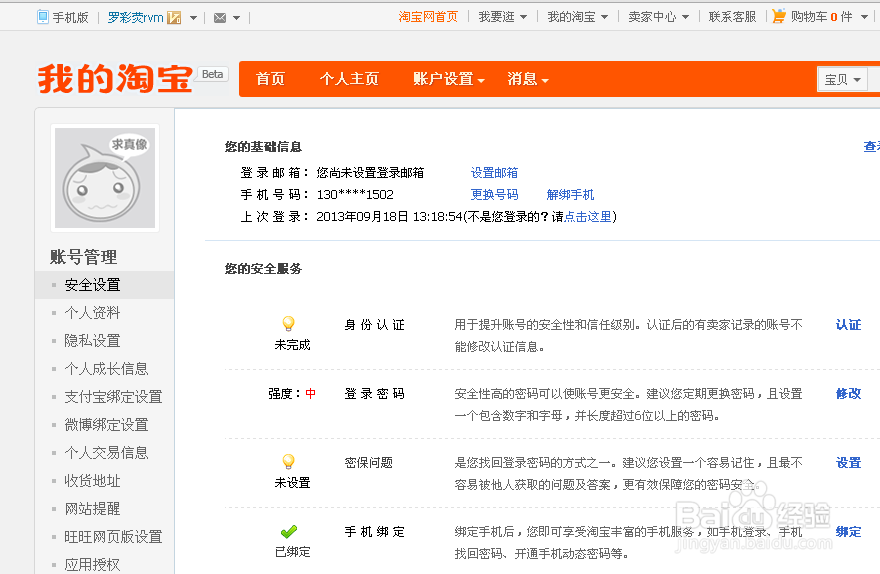Open the 个人主页 tab

point(349,79)
